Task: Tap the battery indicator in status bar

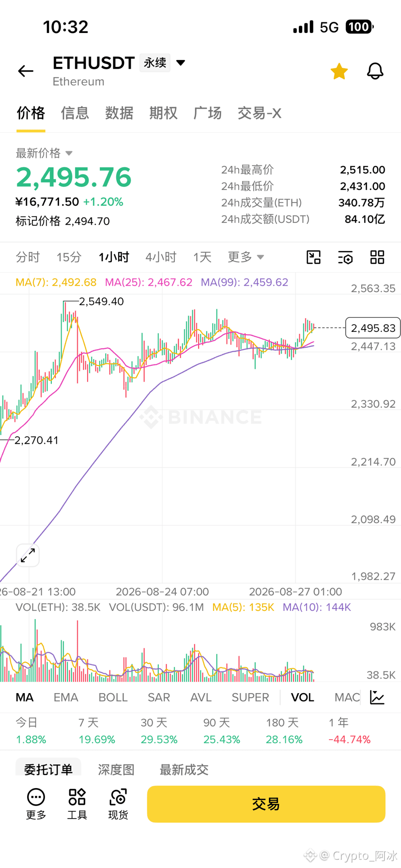Action: [359, 27]
